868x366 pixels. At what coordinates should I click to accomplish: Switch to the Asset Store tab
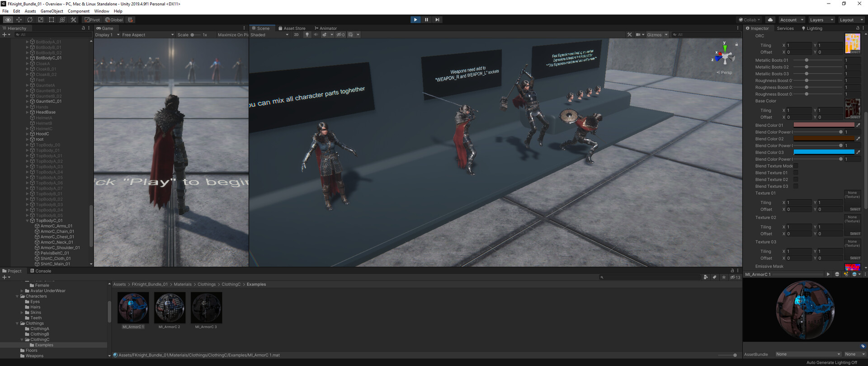coord(292,28)
